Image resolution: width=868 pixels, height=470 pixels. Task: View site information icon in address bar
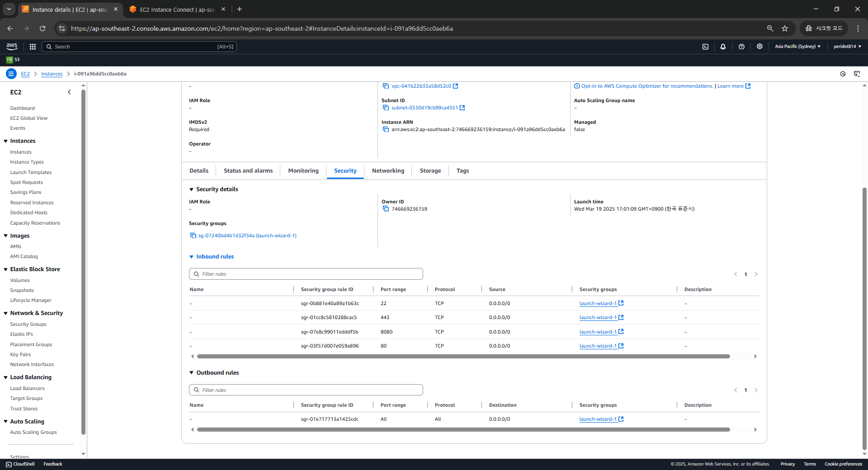tap(62, 28)
